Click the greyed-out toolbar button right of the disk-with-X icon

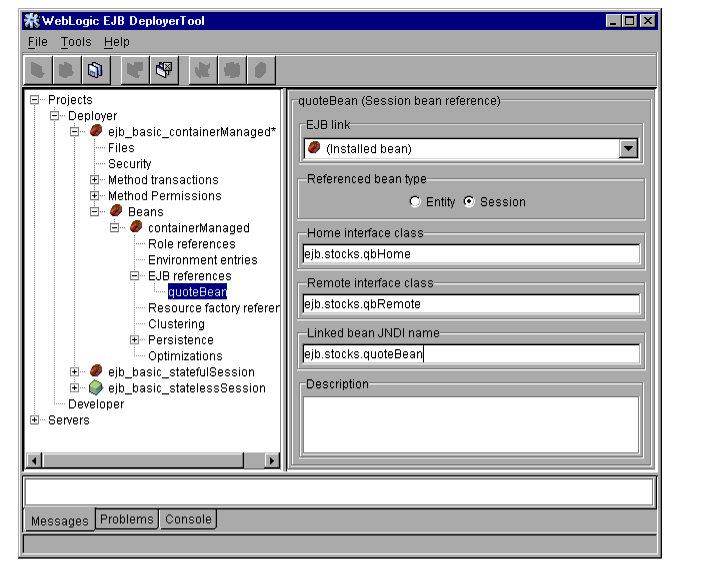(203, 70)
